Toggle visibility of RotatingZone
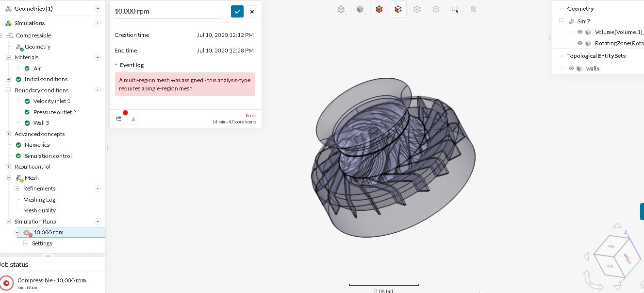The height and width of the screenshot is (293, 644). coord(580,43)
